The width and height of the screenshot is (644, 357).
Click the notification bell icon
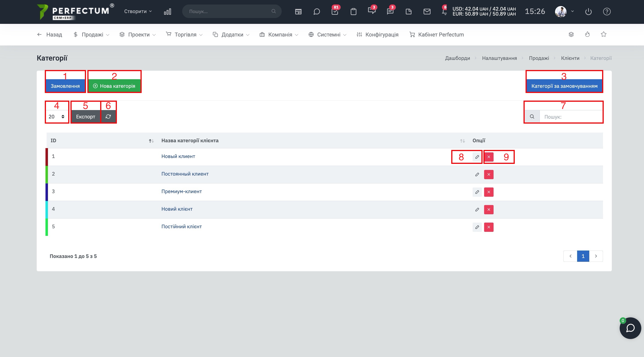coord(444,11)
